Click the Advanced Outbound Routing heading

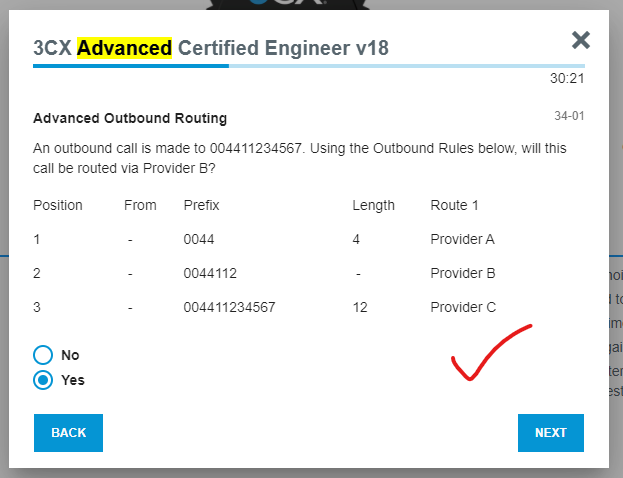[130, 118]
